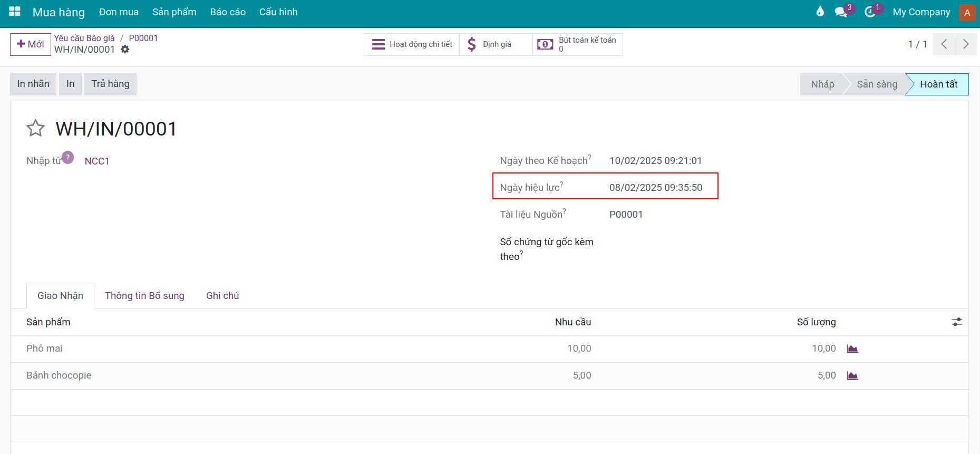The height and width of the screenshot is (454, 980).
Task: Sort by Sản phẩm column header
Action: coord(48,322)
